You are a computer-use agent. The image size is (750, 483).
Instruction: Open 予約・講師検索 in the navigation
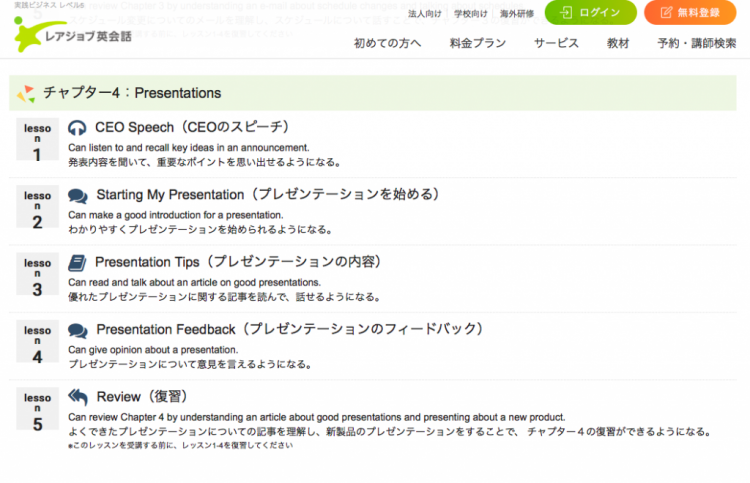point(697,43)
